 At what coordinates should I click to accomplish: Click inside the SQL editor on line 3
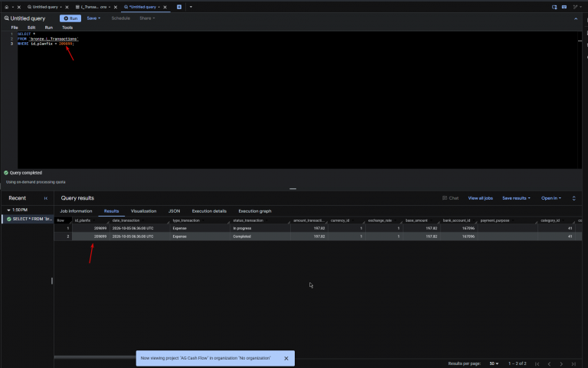coord(299,44)
